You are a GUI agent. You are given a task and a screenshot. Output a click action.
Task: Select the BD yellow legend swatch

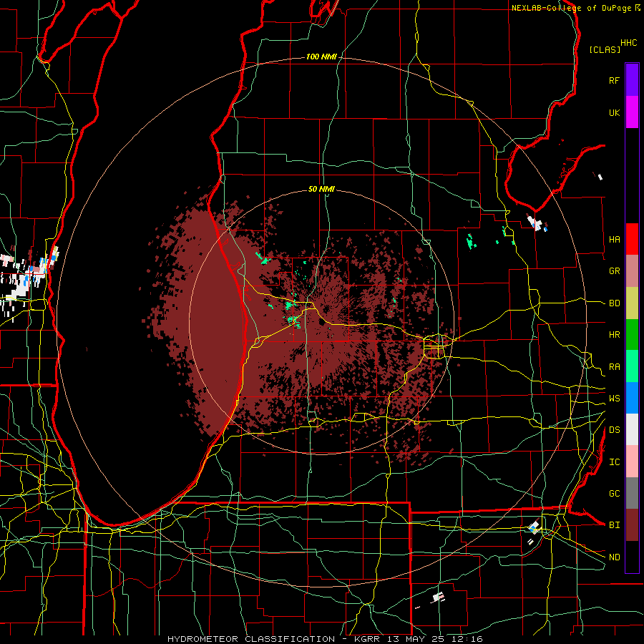(632, 303)
